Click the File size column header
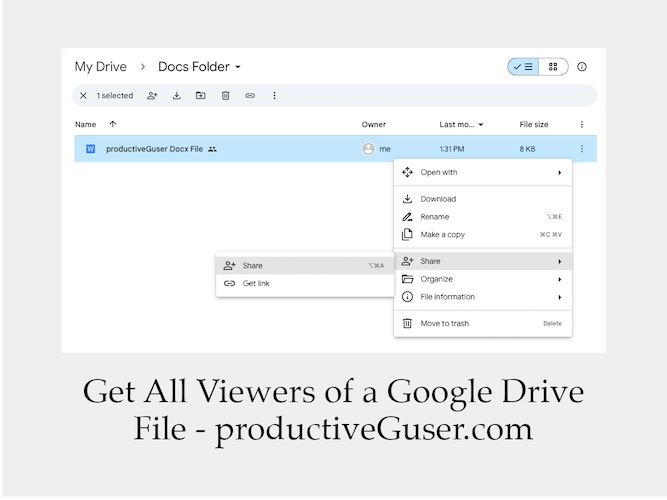The width and height of the screenshot is (667, 500). click(533, 125)
